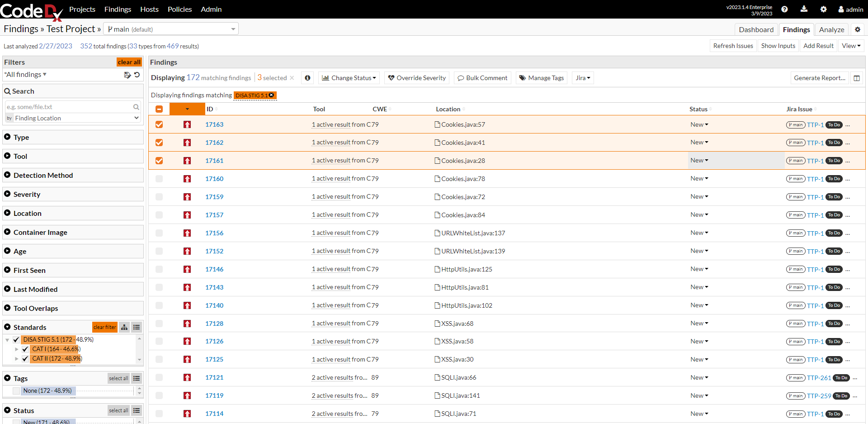Reset filters with the undo arrow icon
Image resolution: width=868 pixels, height=424 pixels.
pos(137,75)
